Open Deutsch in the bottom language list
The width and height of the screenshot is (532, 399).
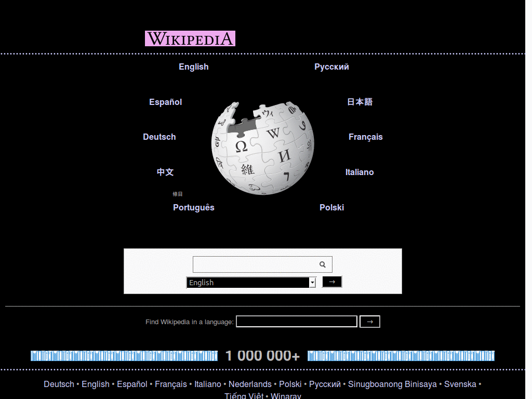point(59,384)
